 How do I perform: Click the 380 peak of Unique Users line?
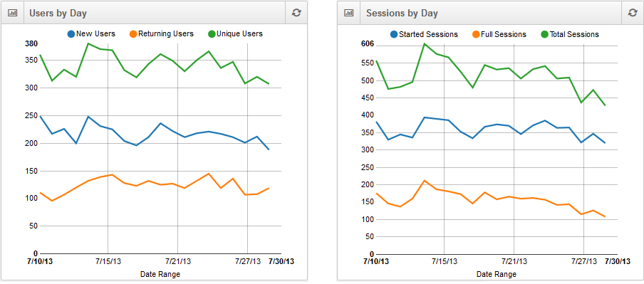point(88,43)
